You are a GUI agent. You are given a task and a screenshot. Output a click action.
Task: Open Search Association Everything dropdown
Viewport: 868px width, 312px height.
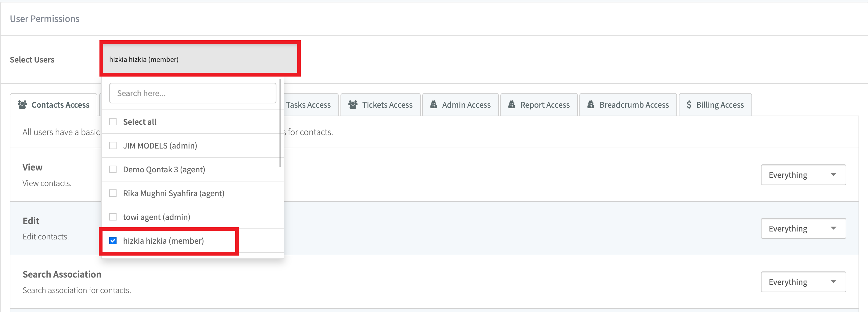(803, 282)
